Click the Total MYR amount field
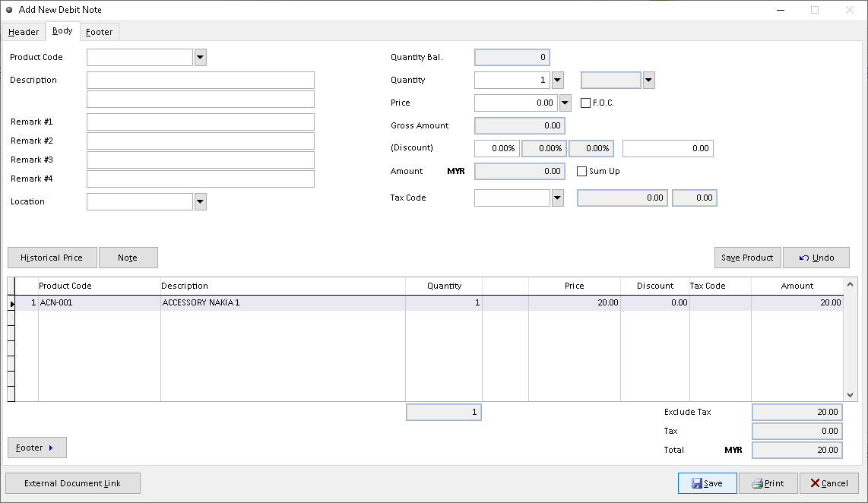The width and height of the screenshot is (868, 503). [x=797, y=451]
